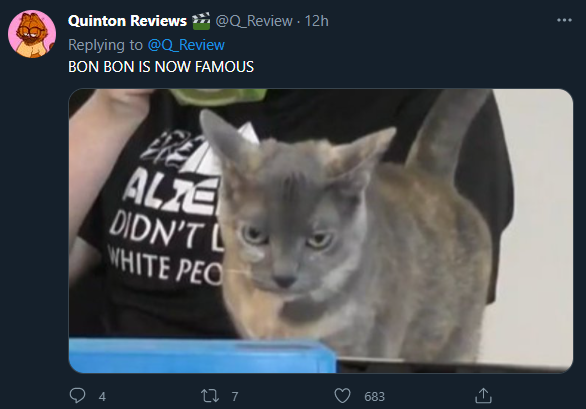Click the reply speech bubble icon

[x=77, y=396]
